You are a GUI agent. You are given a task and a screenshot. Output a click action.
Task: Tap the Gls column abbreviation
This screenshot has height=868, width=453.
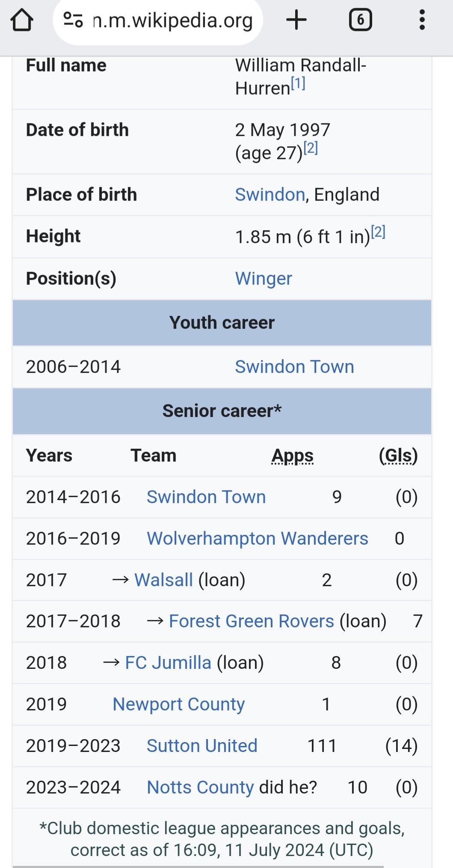point(398,456)
